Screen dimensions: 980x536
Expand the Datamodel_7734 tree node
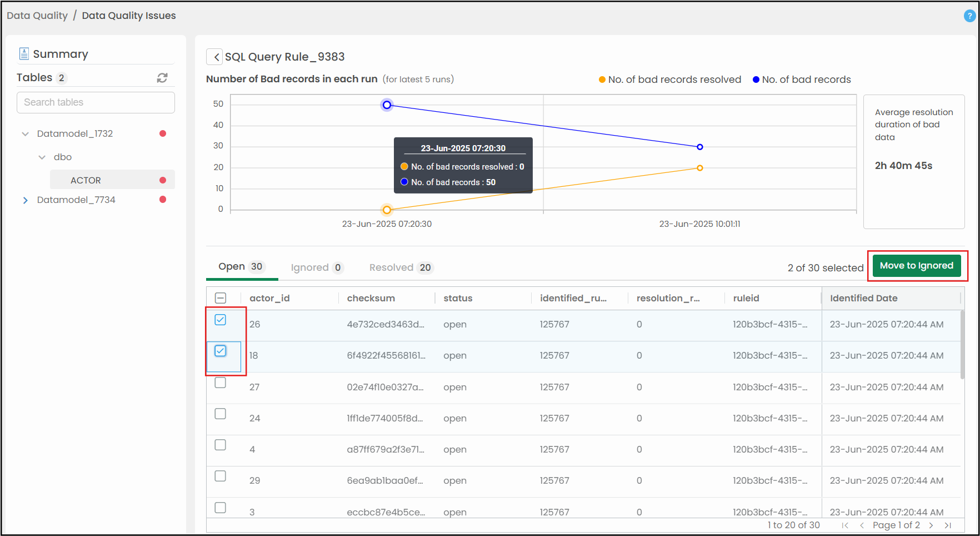pyautogui.click(x=25, y=200)
